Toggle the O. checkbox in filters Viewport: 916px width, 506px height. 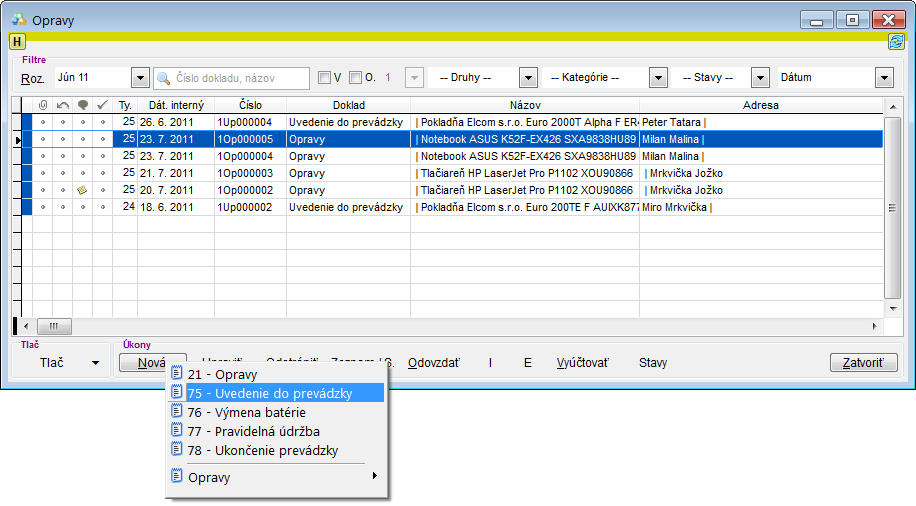[x=356, y=78]
